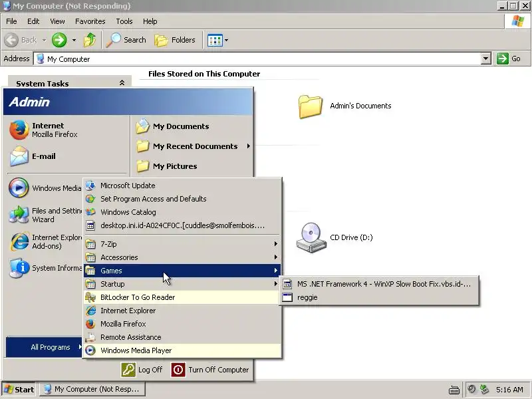Open the E-mail shortcut

(x=33, y=156)
